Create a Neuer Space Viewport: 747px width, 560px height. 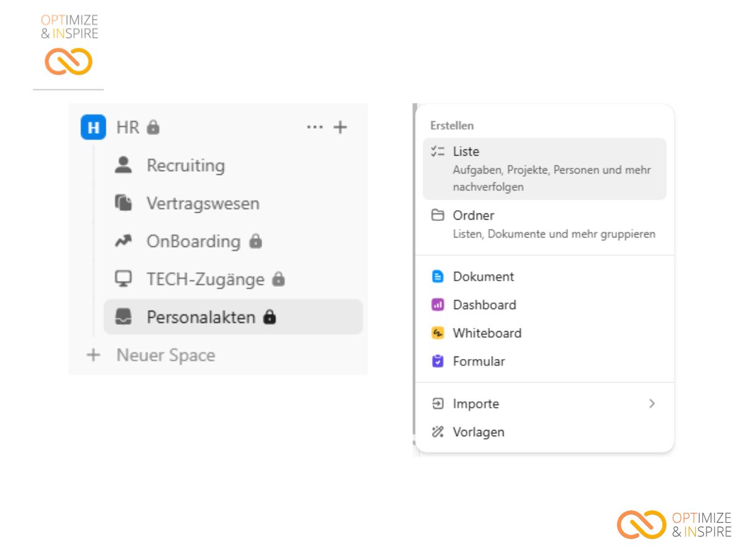click(165, 355)
